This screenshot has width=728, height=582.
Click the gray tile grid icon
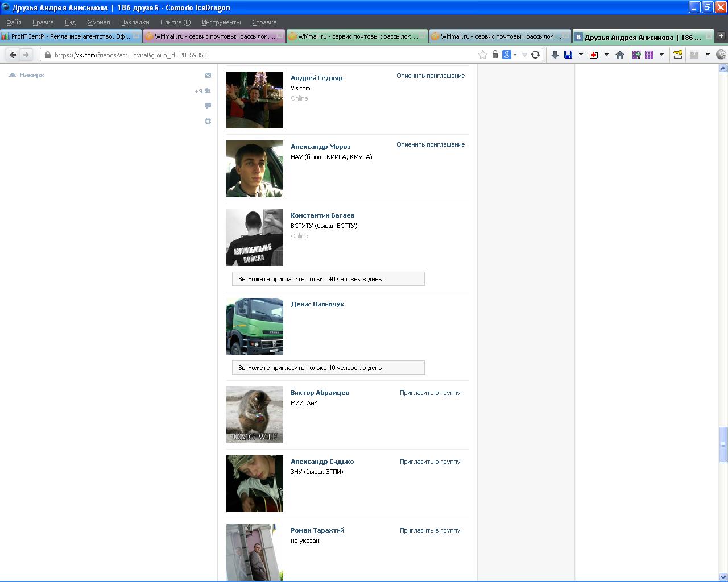(694, 55)
